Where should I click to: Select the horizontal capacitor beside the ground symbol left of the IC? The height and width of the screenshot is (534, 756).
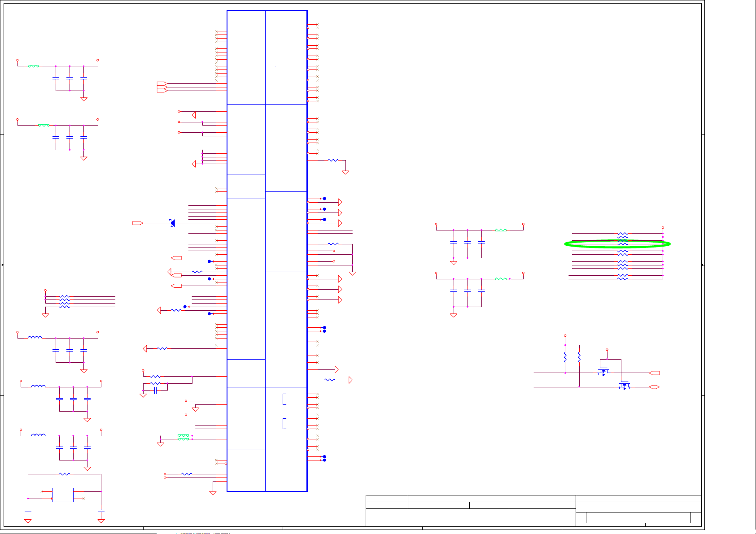pos(155,391)
